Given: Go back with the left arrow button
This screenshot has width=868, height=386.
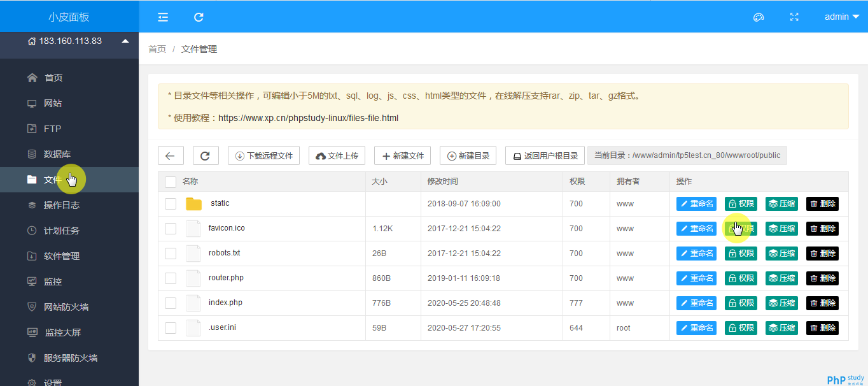Looking at the screenshot, I should (171, 155).
